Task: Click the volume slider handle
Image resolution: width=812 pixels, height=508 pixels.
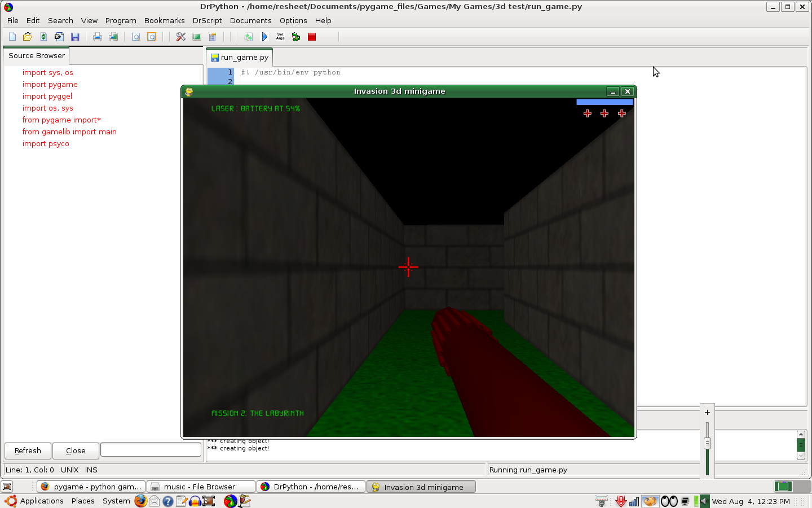Action: (707, 444)
